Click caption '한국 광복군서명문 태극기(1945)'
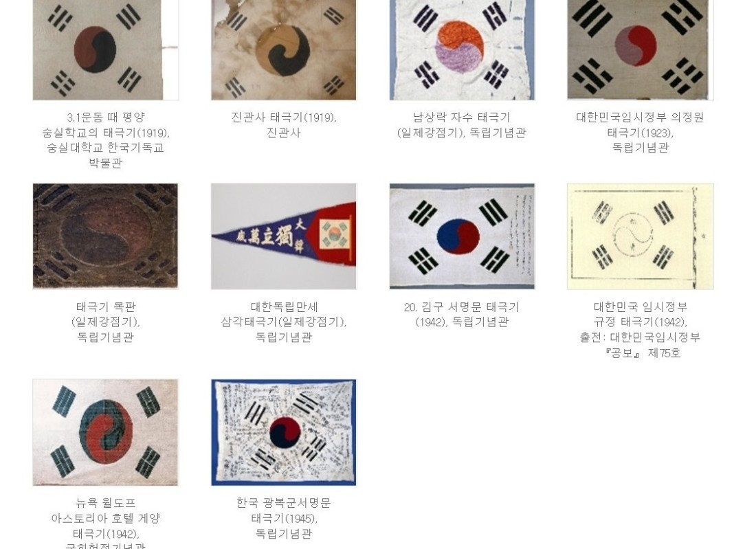The width and height of the screenshot is (756, 549). (x=283, y=511)
